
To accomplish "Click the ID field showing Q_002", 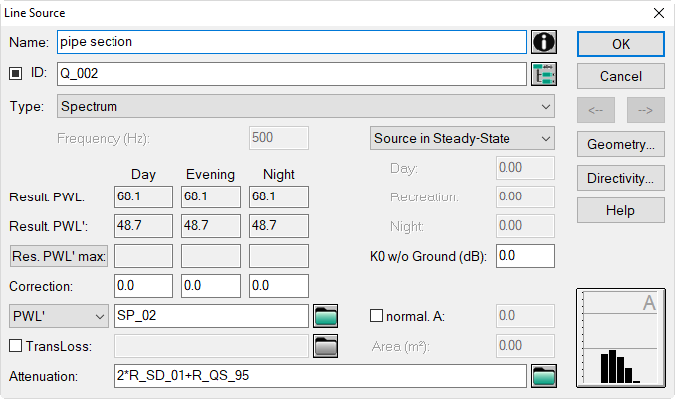I will pyautogui.click(x=292, y=74).
